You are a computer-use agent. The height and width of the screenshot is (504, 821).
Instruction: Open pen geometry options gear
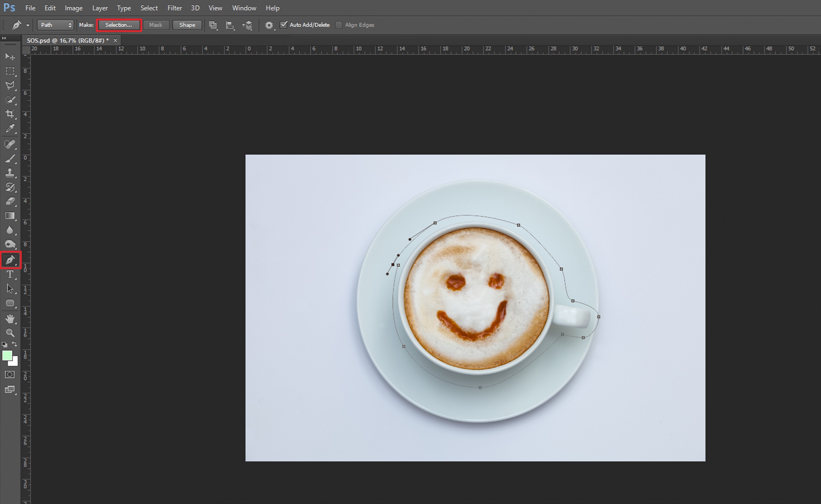[x=269, y=25]
